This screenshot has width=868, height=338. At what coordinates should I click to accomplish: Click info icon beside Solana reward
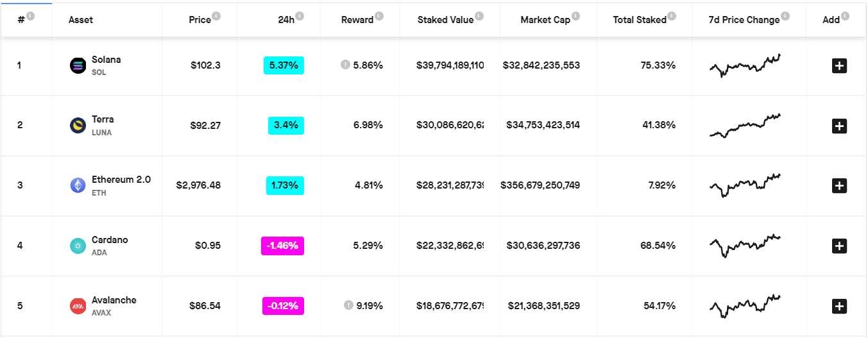(x=345, y=65)
